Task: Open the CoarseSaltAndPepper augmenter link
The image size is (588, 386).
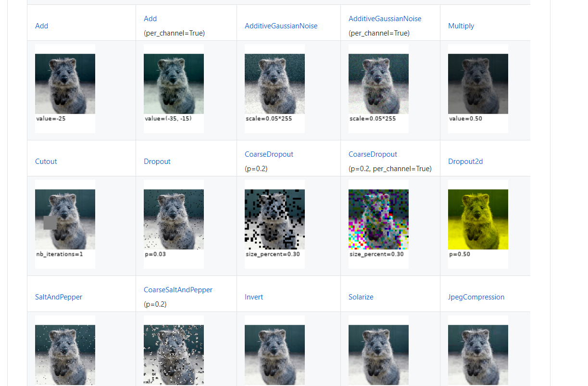Action: [178, 290]
